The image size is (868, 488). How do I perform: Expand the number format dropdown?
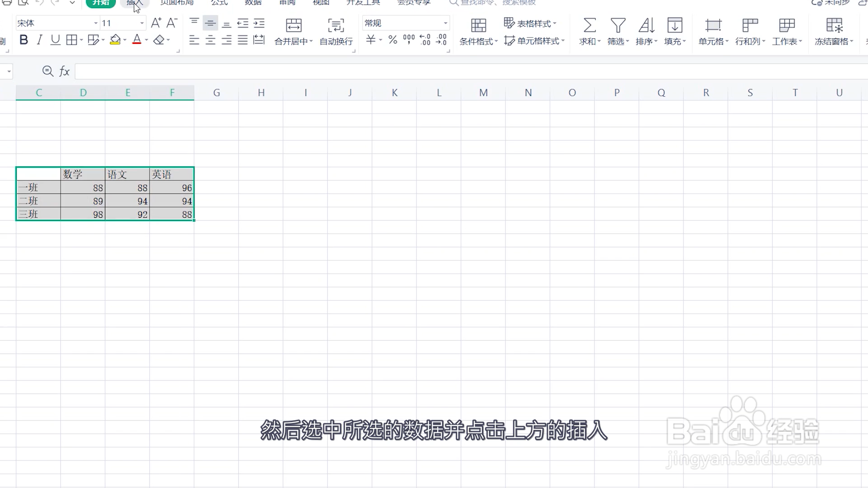click(445, 23)
